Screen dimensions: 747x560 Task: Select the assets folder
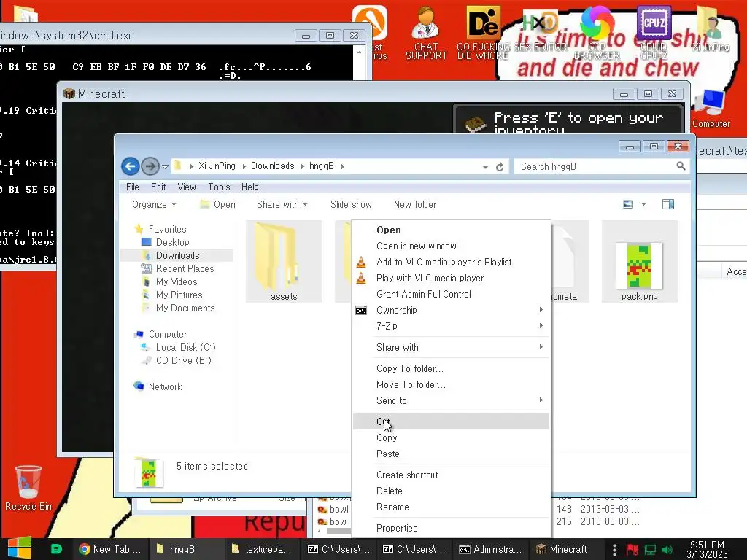tap(284, 262)
